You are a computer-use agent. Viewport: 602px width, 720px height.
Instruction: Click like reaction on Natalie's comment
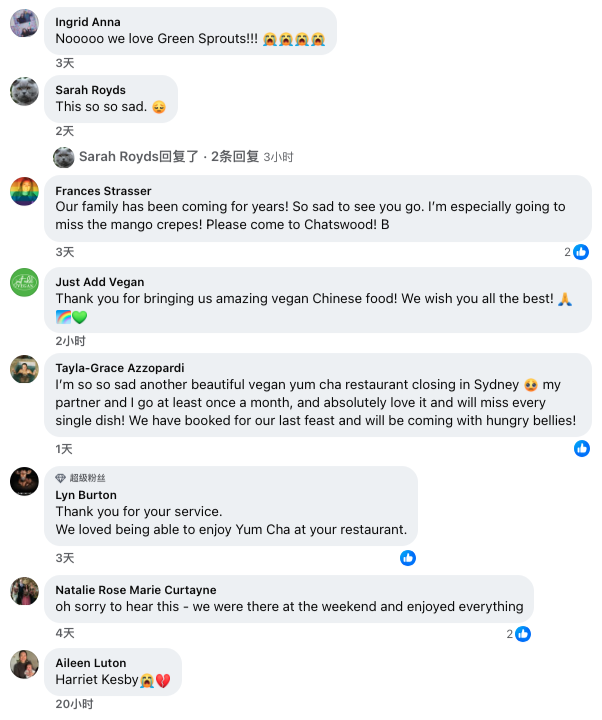click(x=522, y=634)
